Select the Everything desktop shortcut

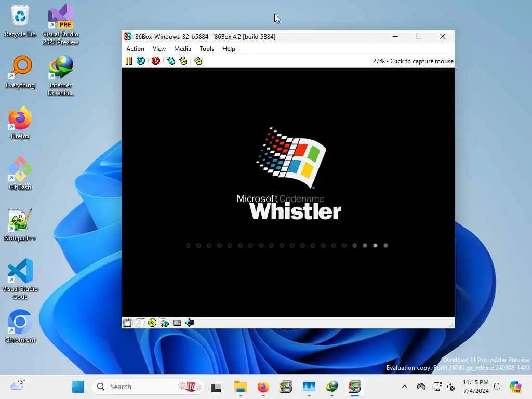(20, 72)
